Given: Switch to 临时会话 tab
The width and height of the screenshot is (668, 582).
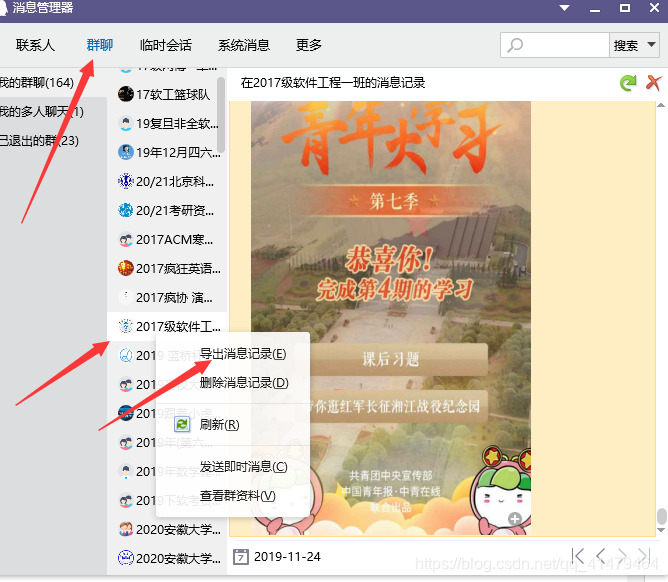Looking at the screenshot, I should (x=166, y=45).
